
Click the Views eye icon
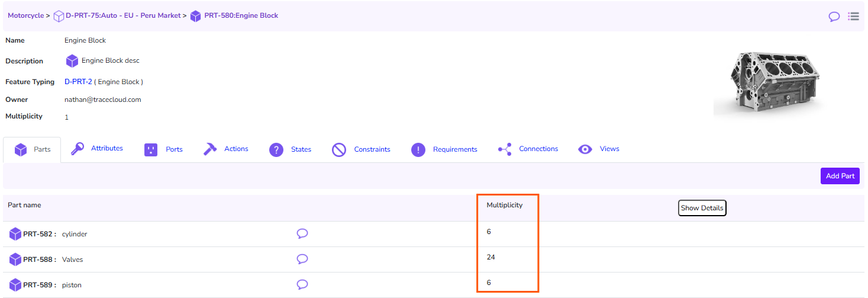585,149
